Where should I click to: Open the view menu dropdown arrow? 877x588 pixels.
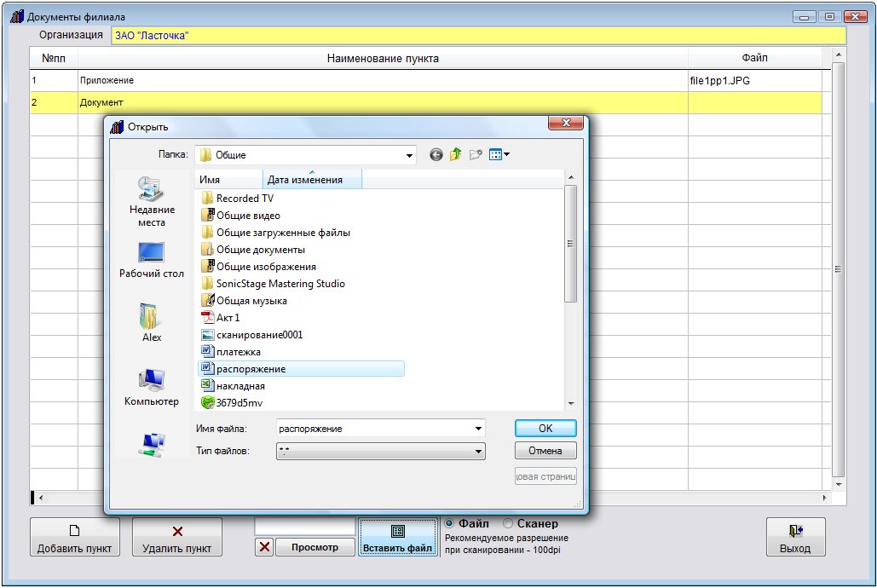click(507, 155)
